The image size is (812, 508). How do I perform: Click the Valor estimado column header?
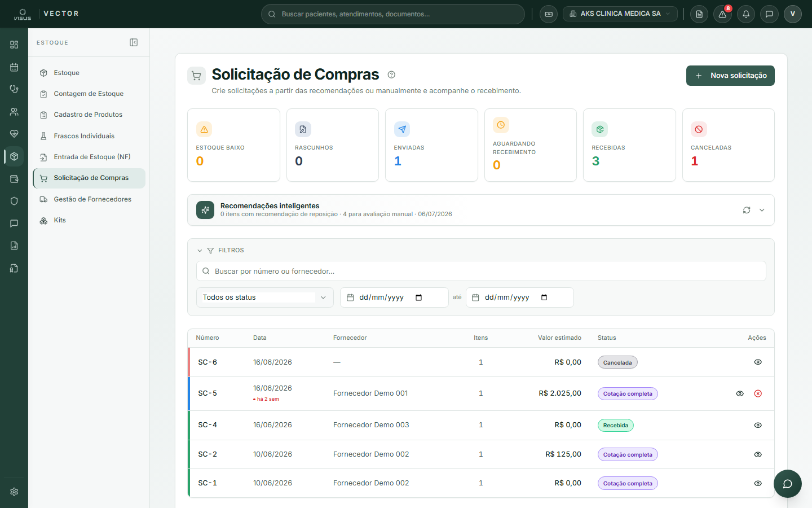pyautogui.click(x=559, y=338)
